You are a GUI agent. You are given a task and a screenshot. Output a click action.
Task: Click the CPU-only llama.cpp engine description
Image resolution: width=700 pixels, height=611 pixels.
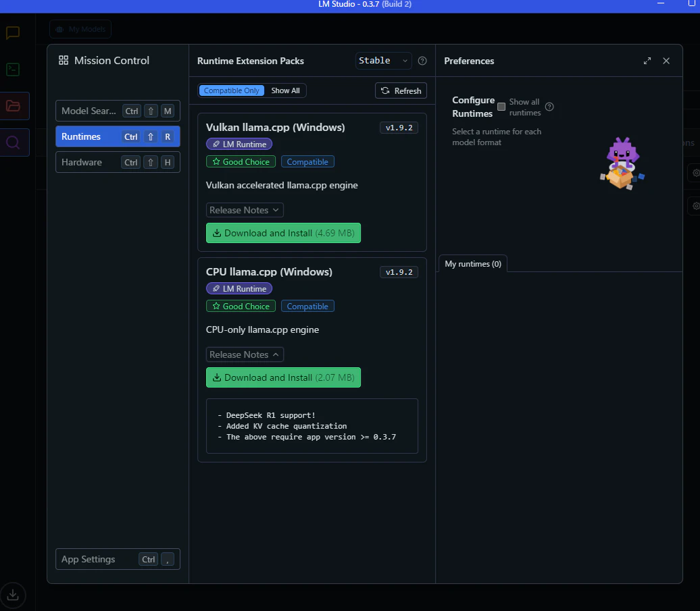click(x=262, y=329)
